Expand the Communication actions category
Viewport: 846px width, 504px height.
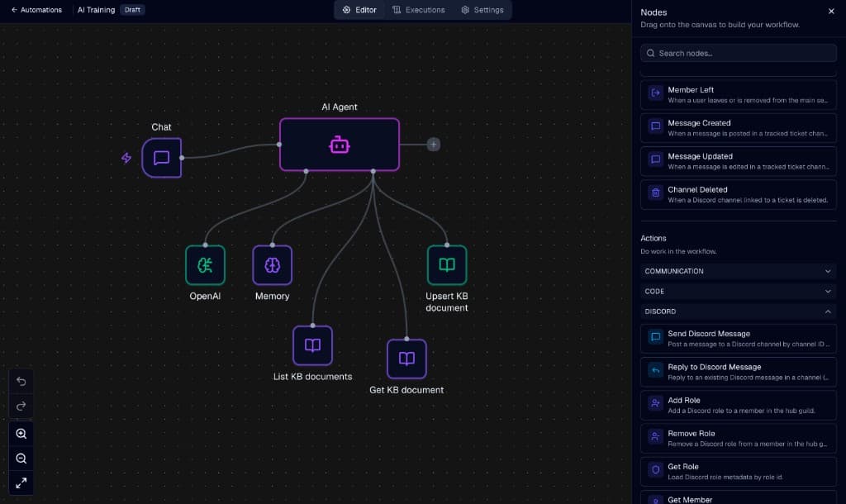(738, 271)
